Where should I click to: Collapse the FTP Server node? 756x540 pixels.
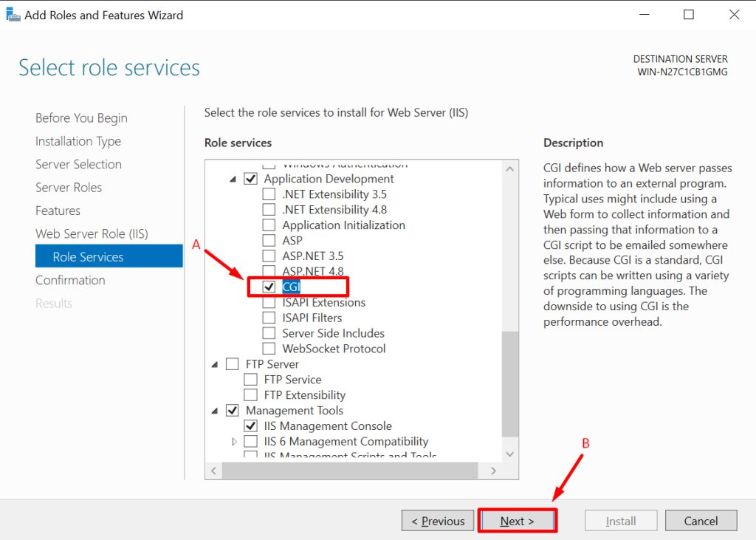(215, 364)
